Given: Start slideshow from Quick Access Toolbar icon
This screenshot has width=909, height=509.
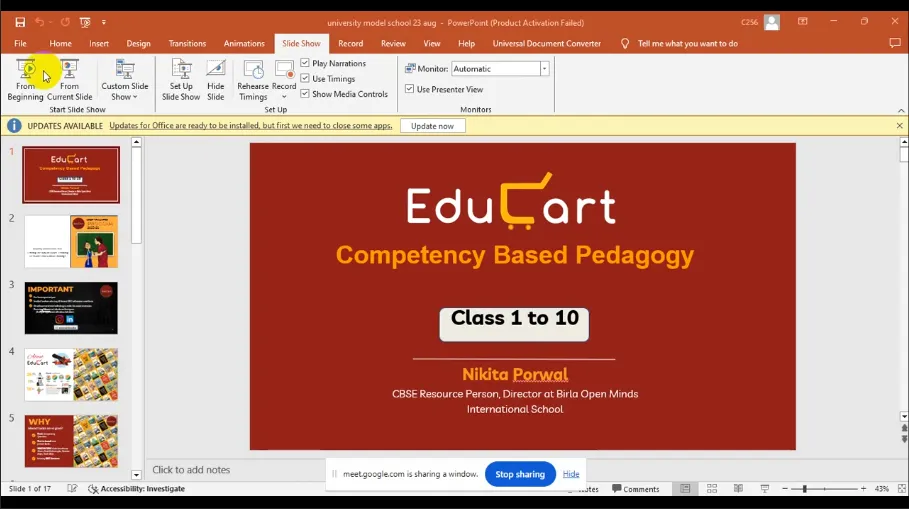Looking at the screenshot, I should [x=85, y=22].
